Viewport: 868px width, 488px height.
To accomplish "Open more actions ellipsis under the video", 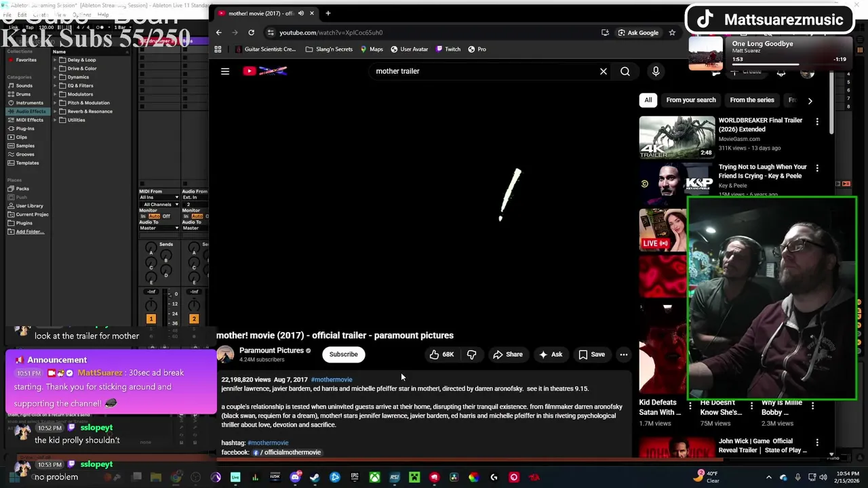I will (624, 354).
